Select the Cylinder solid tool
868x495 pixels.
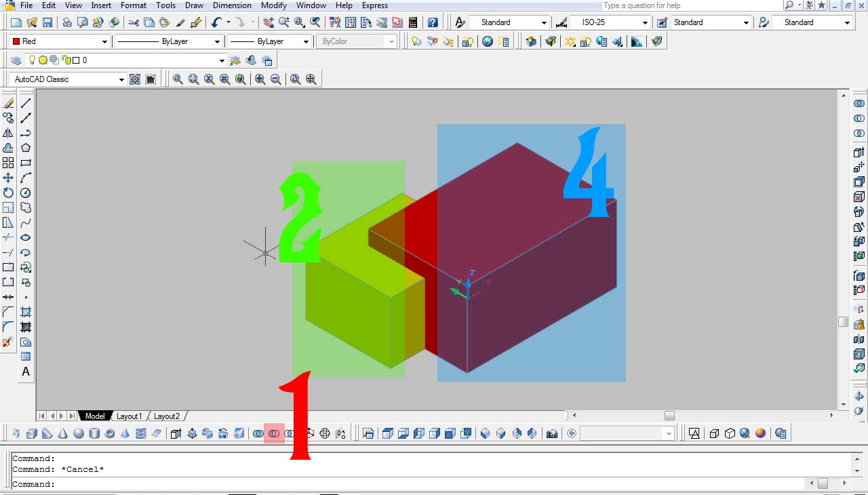click(x=94, y=433)
